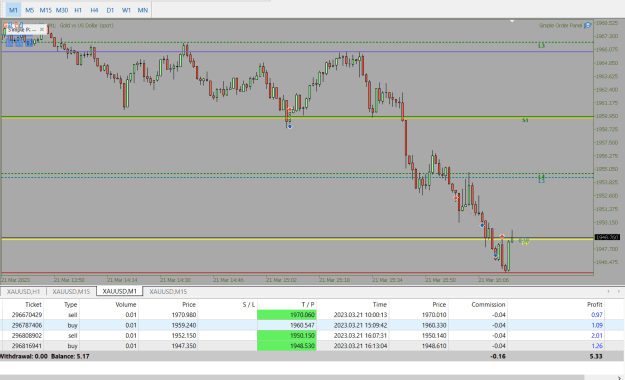Sort history by Ticket column

(x=33, y=304)
